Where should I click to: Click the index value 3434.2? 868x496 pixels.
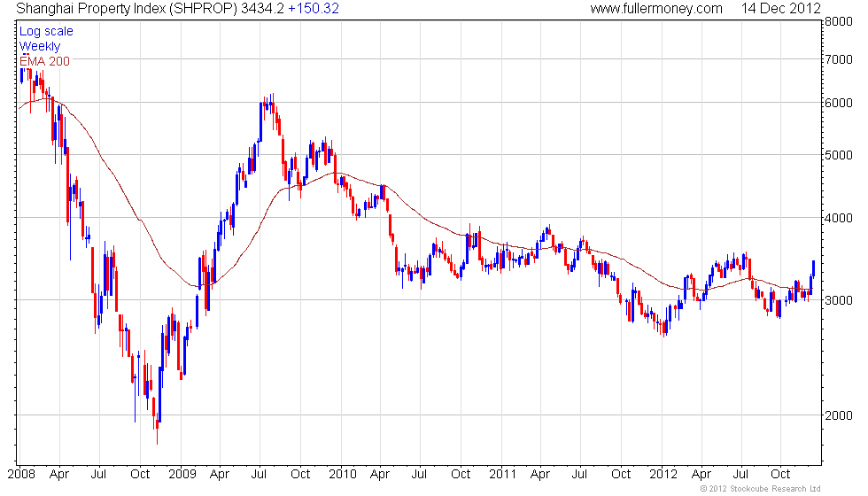262,8
